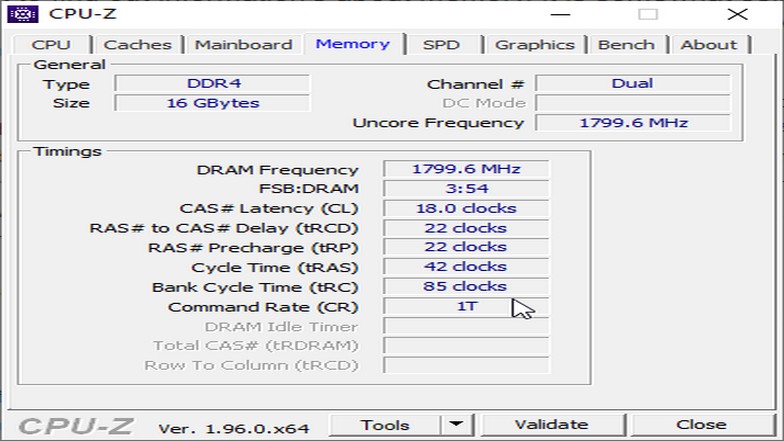Click the Command Rate 1T value
This screenshot has height=441, width=784.
466,306
